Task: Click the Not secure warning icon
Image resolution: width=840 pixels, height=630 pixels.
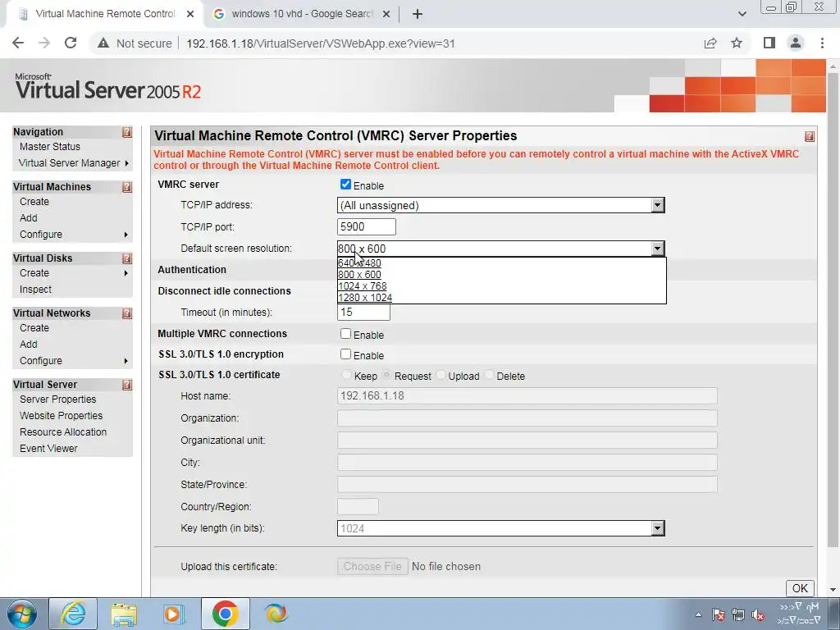Action: click(103, 43)
